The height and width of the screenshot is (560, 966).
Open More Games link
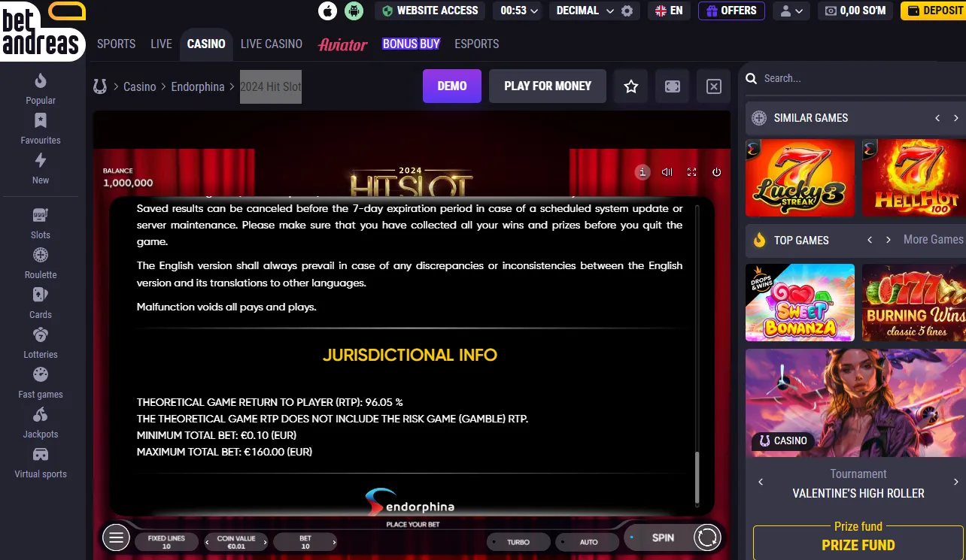click(x=933, y=239)
